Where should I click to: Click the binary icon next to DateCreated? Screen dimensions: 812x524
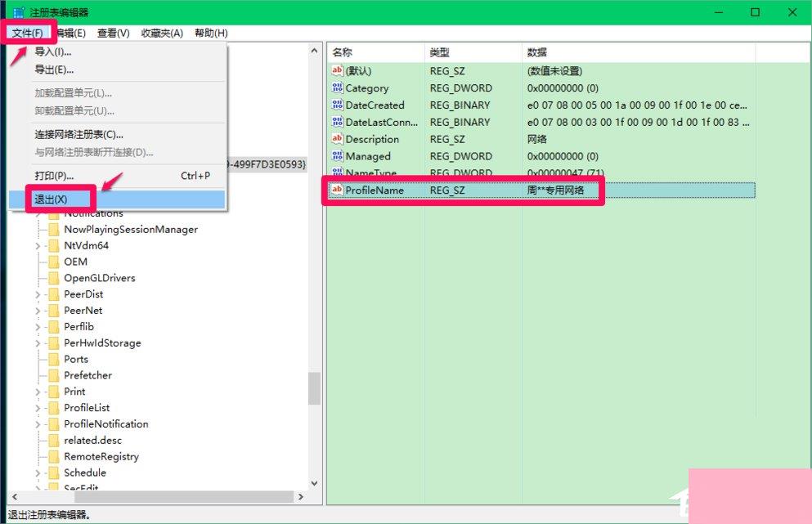(x=337, y=105)
